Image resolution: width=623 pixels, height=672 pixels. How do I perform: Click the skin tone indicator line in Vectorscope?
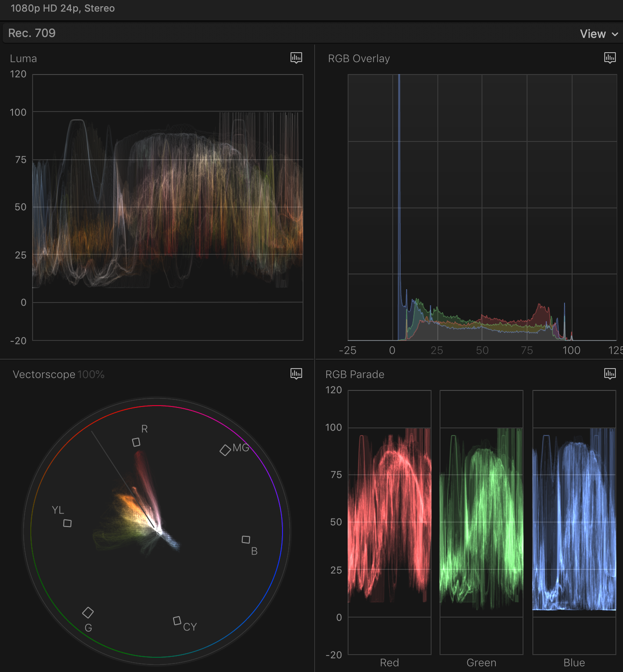tap(123, 480)
